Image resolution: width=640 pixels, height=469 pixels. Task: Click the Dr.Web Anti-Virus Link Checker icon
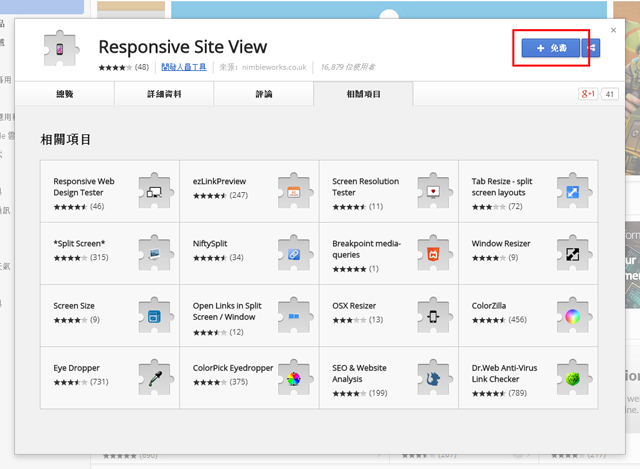[574, 378]
